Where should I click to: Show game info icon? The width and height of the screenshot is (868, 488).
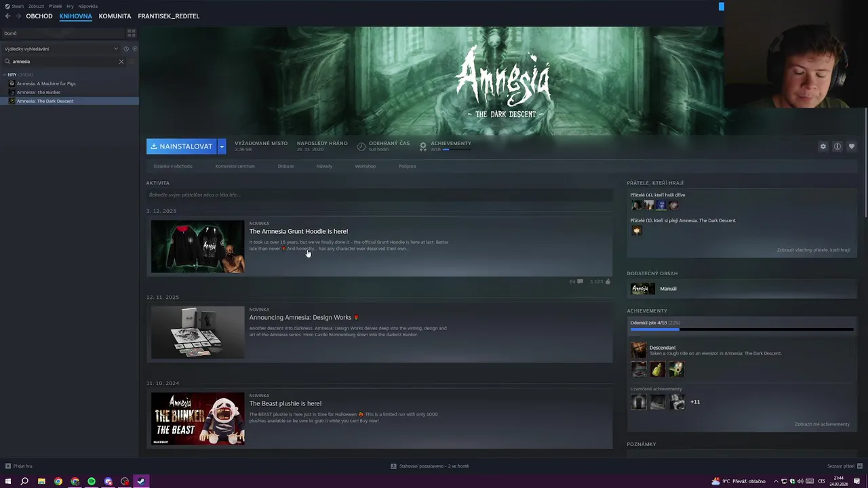837,146
